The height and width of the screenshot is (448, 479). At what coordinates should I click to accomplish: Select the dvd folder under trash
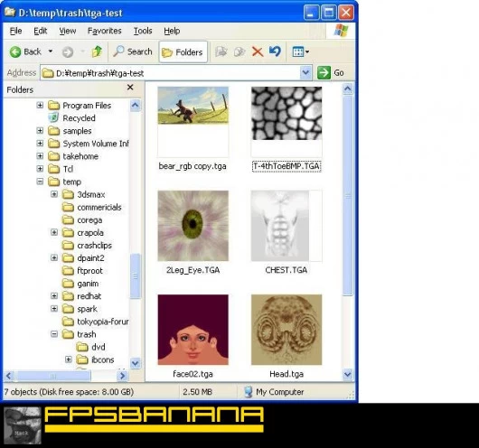point(90,347)
